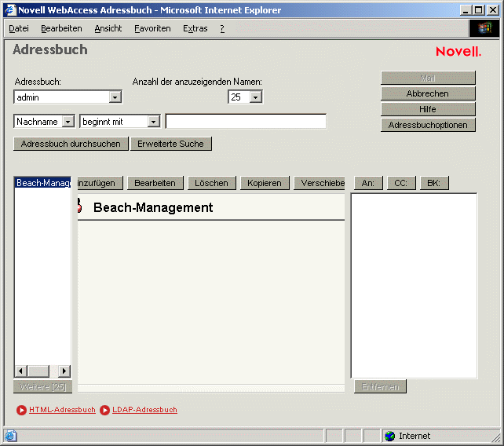Add entry to An: recipients
504x446 pixels.
click(x=368, y=183)
